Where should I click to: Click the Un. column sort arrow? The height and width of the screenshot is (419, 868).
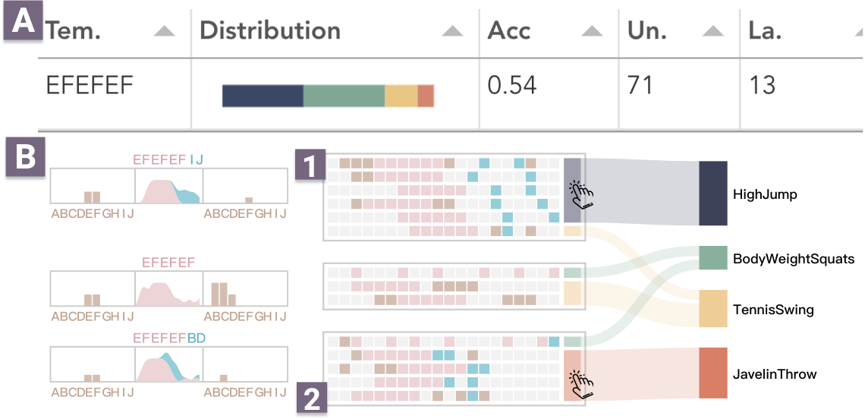pos(713,32)
